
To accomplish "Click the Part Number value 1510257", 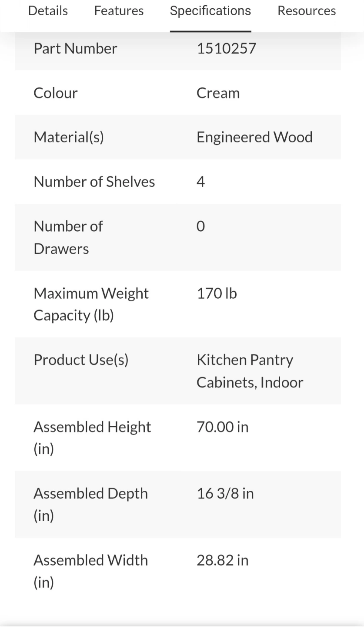I will click(x=226, y=48).
